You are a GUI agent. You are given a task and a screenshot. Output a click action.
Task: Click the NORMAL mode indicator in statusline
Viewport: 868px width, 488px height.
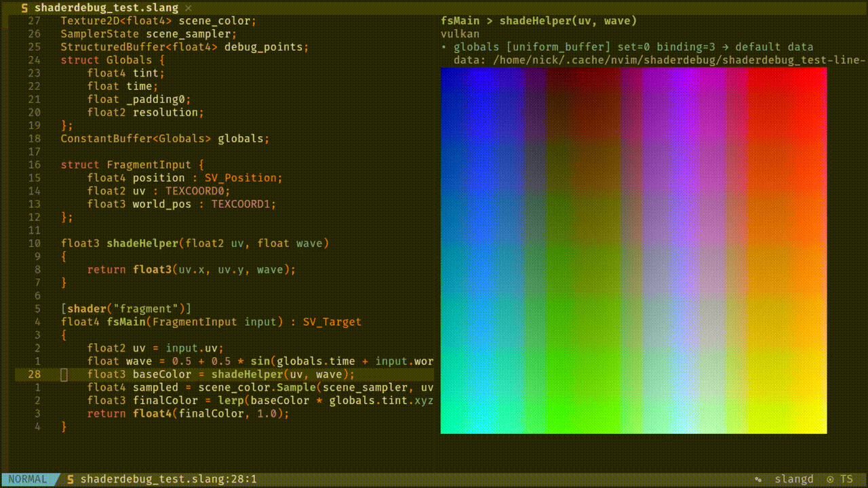coord(28,479)
